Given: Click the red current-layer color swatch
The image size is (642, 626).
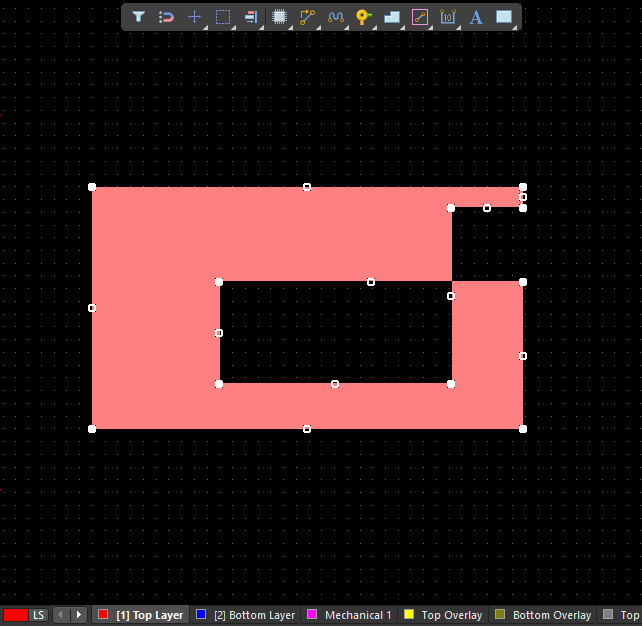Looking at the screenshot, I should click(15, 615).
